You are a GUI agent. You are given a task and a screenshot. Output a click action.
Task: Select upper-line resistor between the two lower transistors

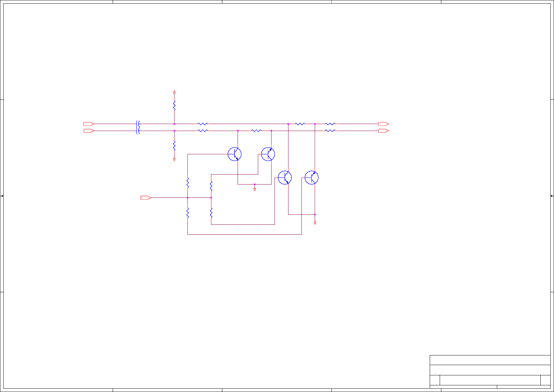(x=300, y=124)
